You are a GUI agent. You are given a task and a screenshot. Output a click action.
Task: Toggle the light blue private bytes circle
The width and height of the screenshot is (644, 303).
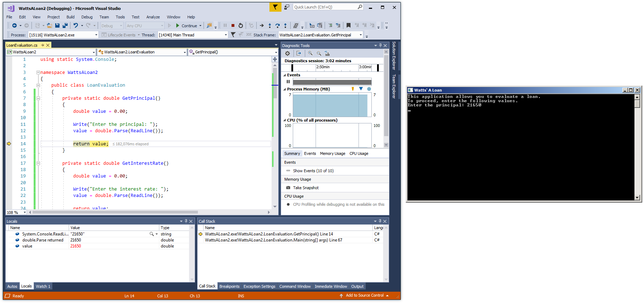(x=369, y=89)
